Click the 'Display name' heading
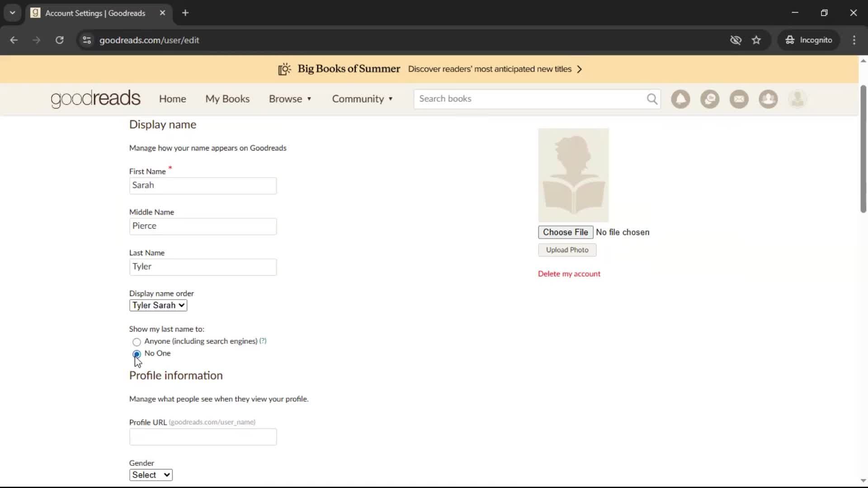868x488 pixels. (163, 125)
